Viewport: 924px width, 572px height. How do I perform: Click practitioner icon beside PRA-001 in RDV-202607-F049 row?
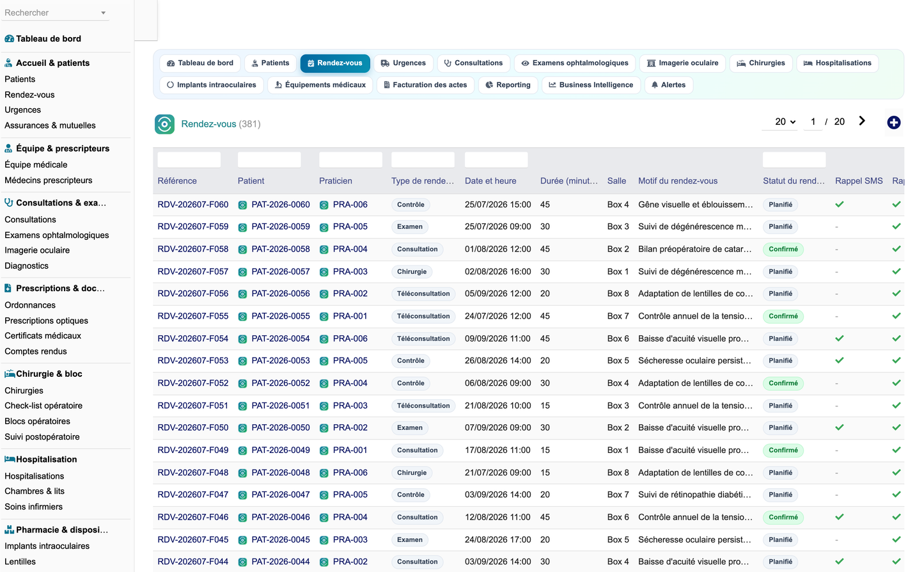click(324, 450)
